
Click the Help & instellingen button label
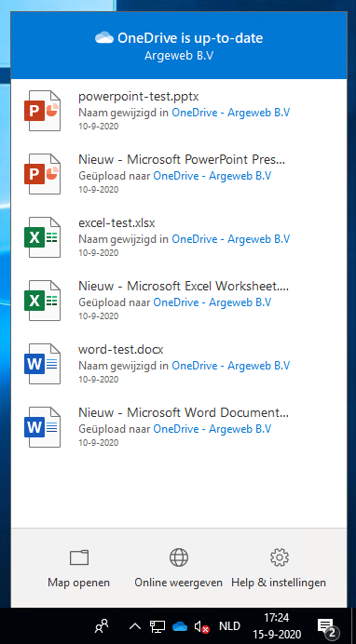[279, 583]
